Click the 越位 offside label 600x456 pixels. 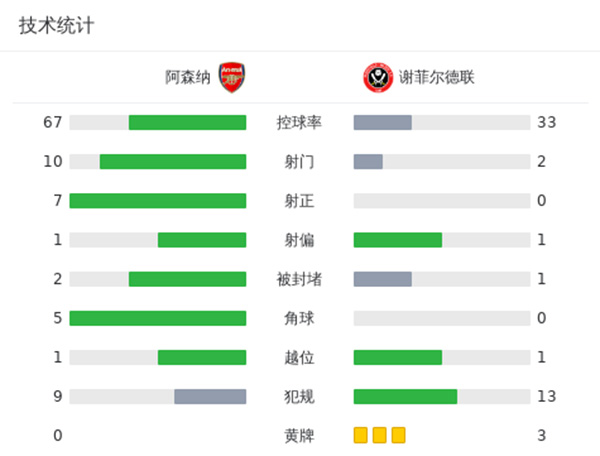(x=299, y=358)
